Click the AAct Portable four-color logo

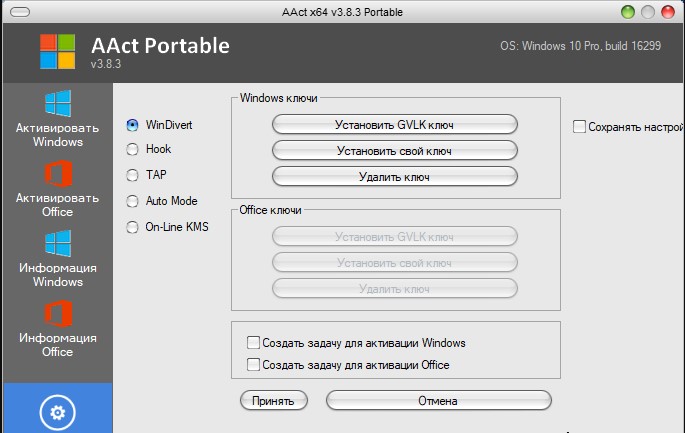tap(57, 53)
